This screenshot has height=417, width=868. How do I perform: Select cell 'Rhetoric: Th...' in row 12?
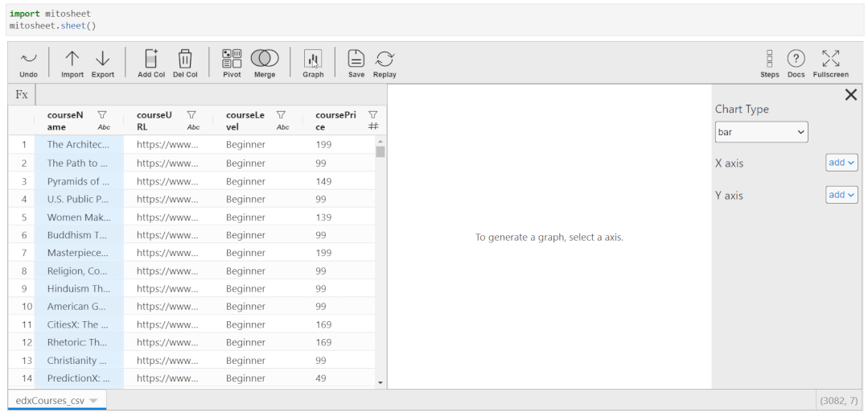click(79, 342)
